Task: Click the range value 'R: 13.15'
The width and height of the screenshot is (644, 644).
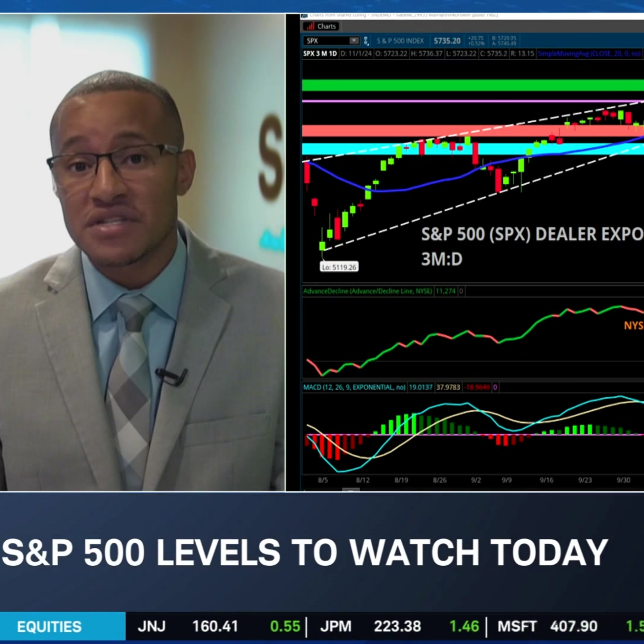Action: (522, 54)
